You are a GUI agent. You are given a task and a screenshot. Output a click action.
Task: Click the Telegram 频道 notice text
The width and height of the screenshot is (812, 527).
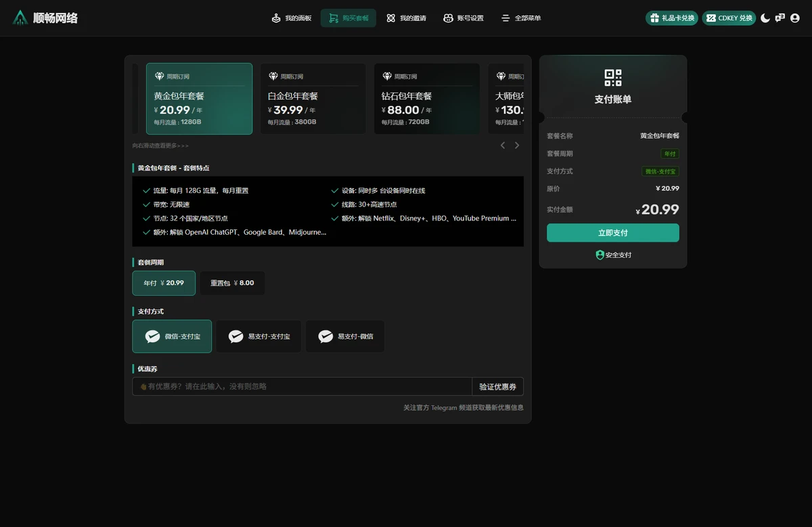(x=464, y=408)
